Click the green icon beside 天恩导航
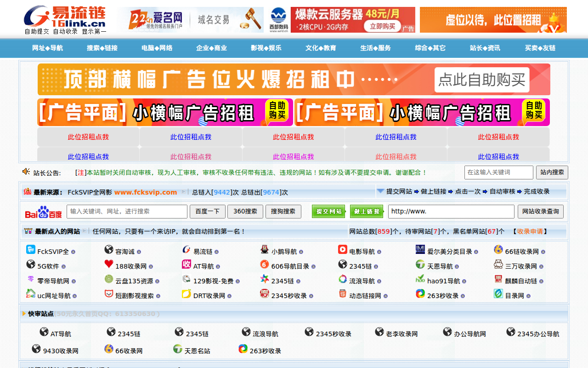Screen dimensions: 588x368 pos(420,264)
